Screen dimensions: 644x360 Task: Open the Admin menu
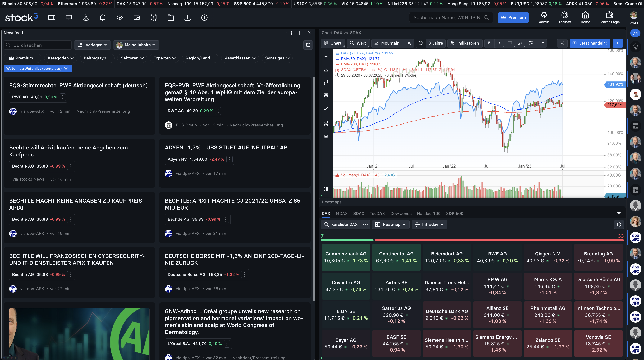tap(544, 17)
